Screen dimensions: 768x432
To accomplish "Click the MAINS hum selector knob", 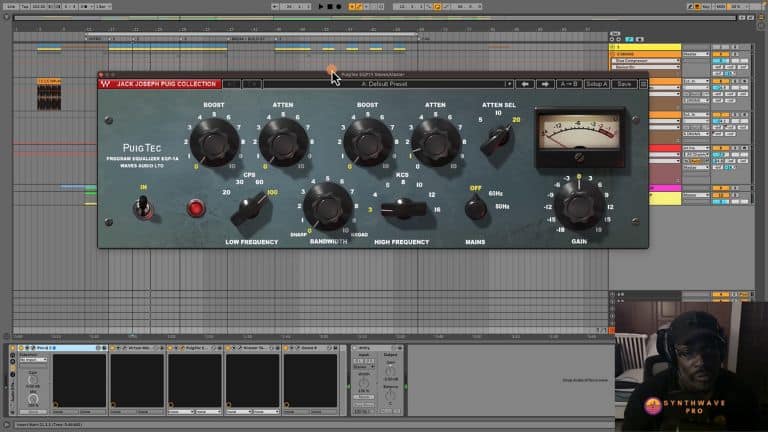I will [475, 208].
